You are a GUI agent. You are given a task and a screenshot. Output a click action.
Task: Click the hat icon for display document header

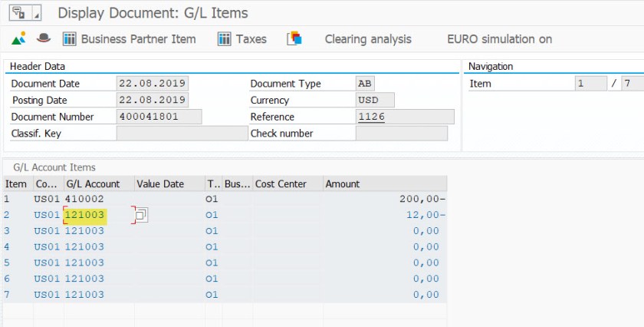coord(44,38)
